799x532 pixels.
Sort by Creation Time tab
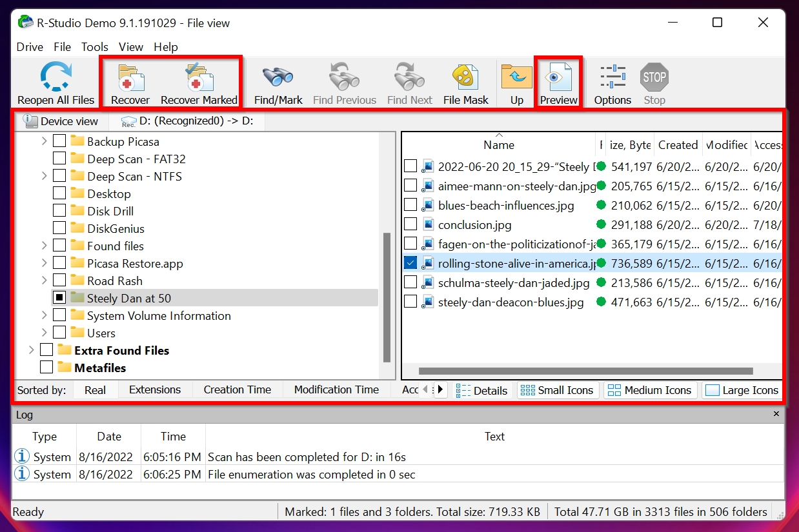click(238, 389)
